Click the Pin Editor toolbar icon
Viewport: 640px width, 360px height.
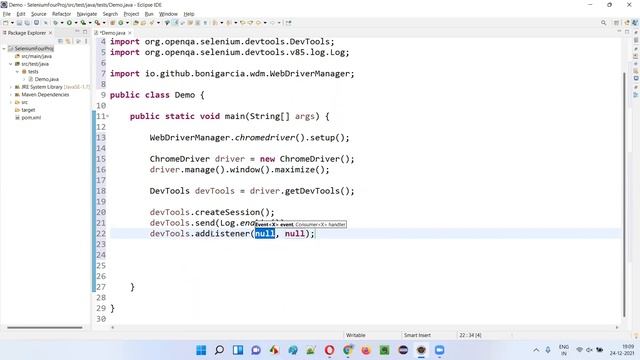[x=289, y=23]
